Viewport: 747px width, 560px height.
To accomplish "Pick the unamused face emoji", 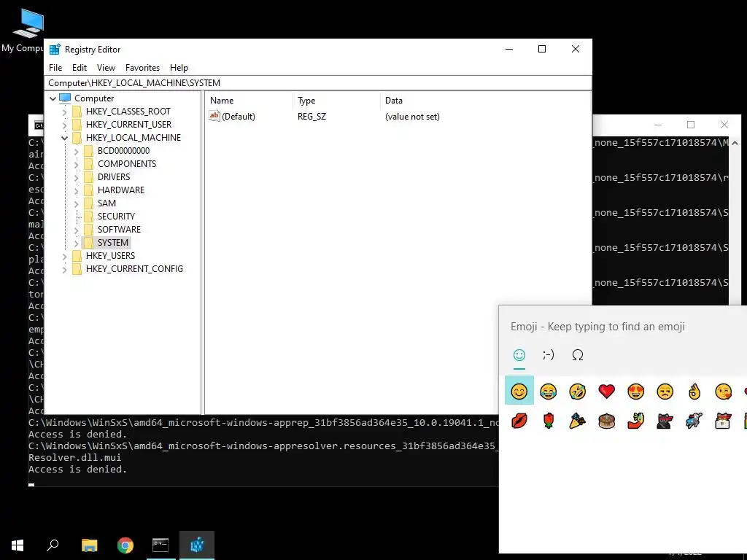I will pyautogui.click(x=665, y=392).
